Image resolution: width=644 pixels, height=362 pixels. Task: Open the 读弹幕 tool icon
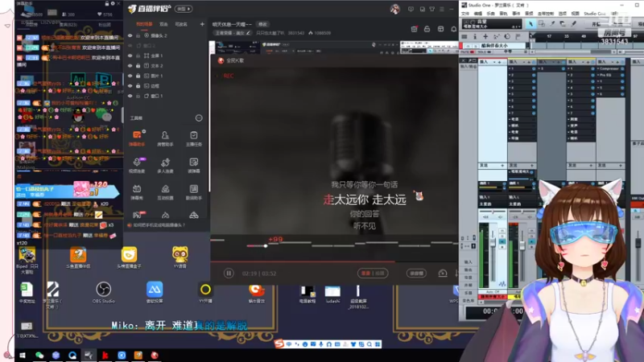coord(193,165)
